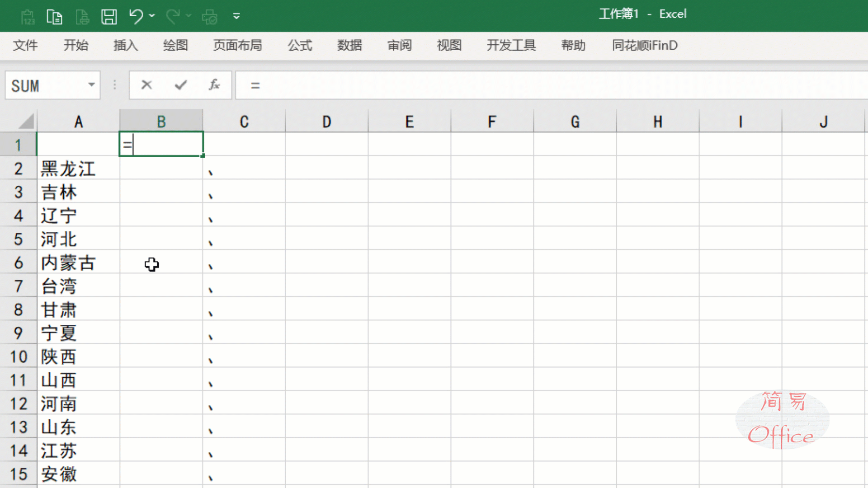Screen dimensions: 868x488
Task: Click the active editing cell B1
Action: point(161,144)
